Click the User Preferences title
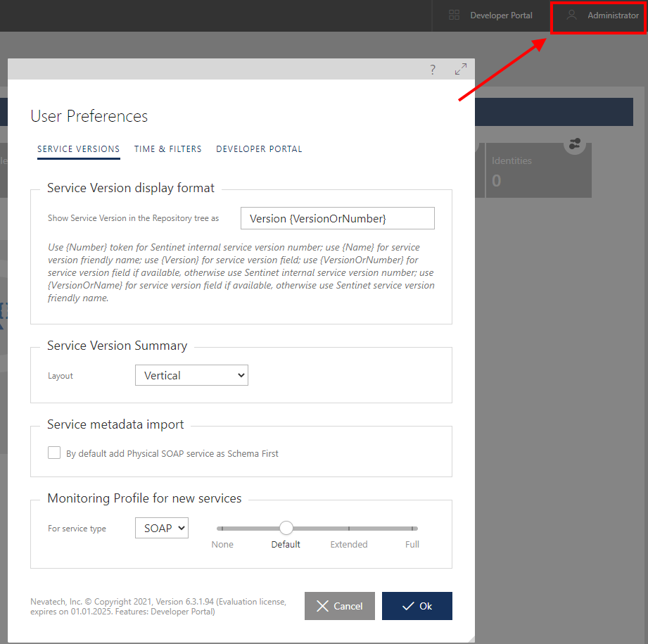648x644 pixels. (x=89, y=116)
